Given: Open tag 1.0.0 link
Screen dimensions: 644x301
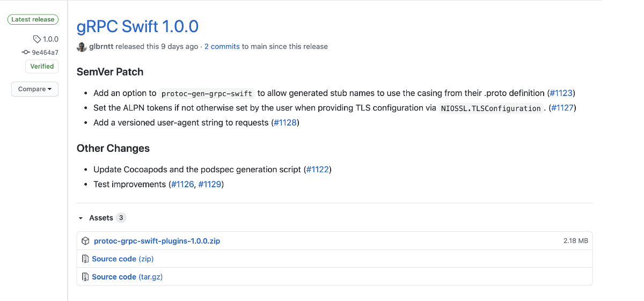Looking at the screenshot, I should tap(50, 39).
